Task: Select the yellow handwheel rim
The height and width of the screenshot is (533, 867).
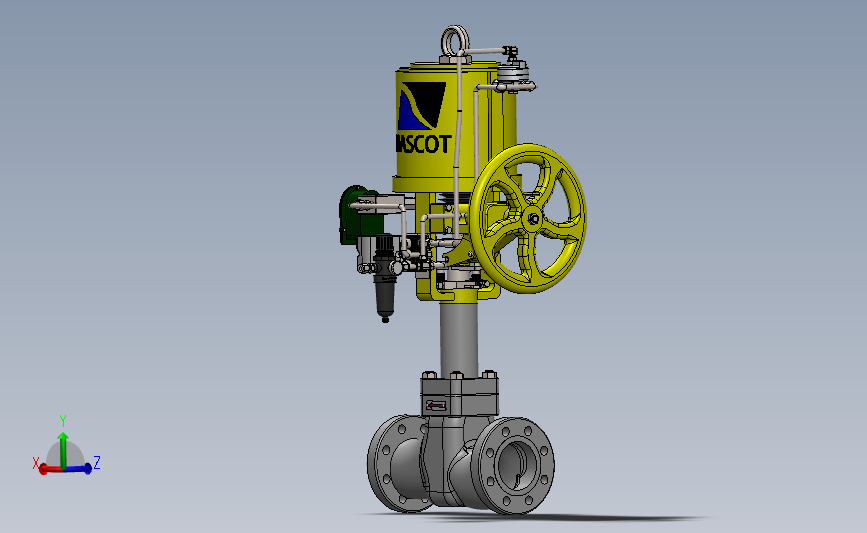Action: click(x=529, y=218)
